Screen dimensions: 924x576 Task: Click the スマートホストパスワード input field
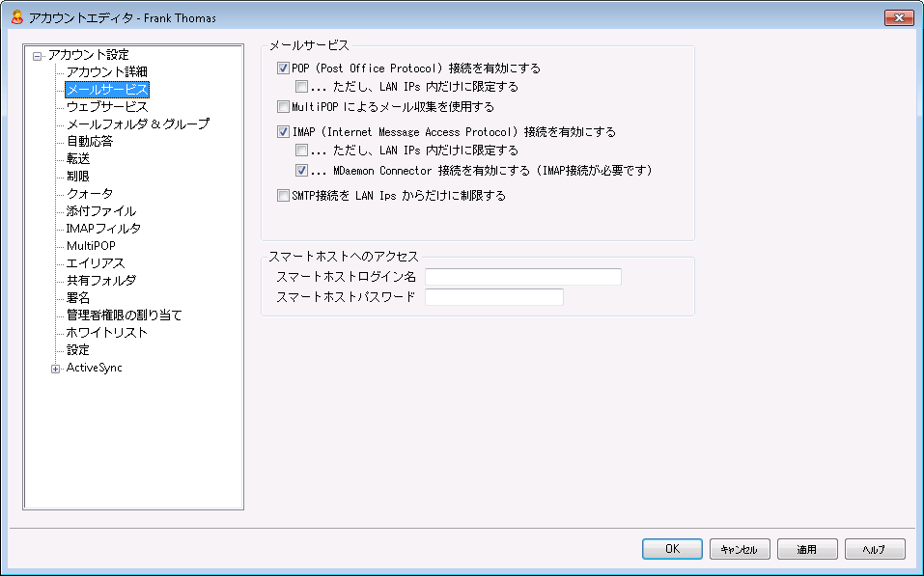pos(493,297)
